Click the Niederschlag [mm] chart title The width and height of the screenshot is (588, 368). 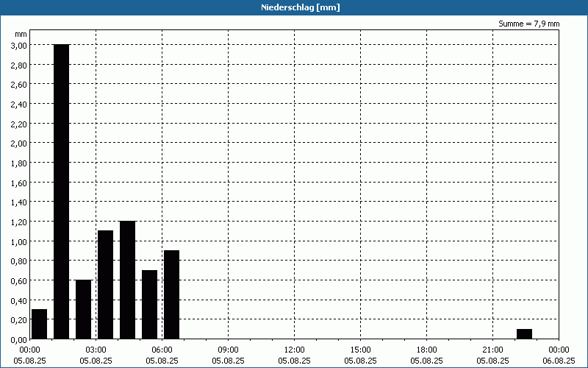[301, 7]
